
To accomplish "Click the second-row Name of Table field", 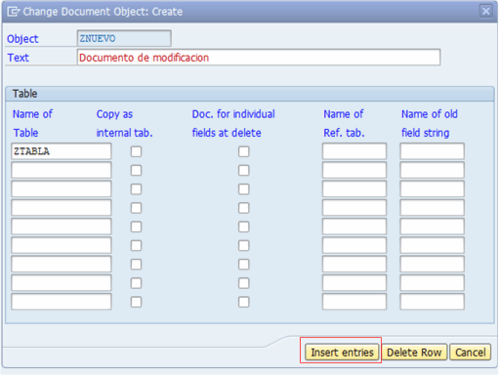I will click(61, 170).
